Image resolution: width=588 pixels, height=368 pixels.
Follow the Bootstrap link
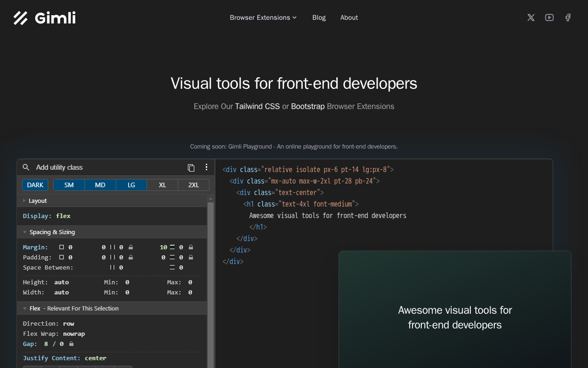coord(308,106)
